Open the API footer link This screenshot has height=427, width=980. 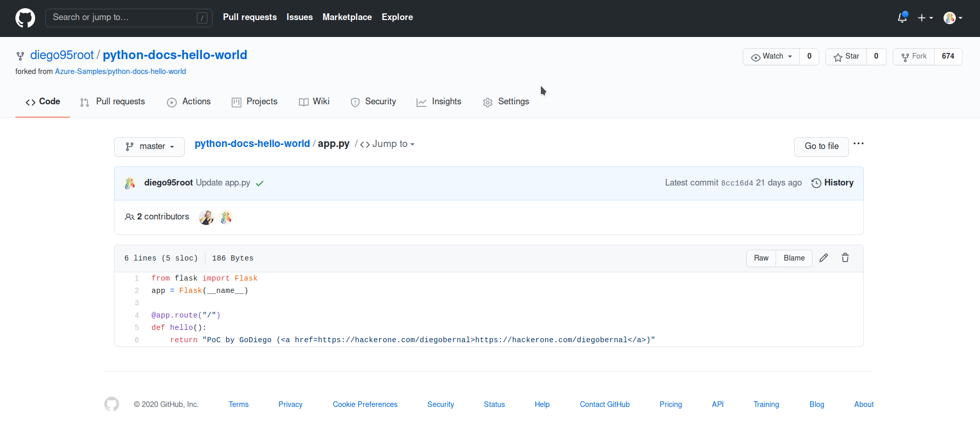pyautogui.click(x=718, y=404)
